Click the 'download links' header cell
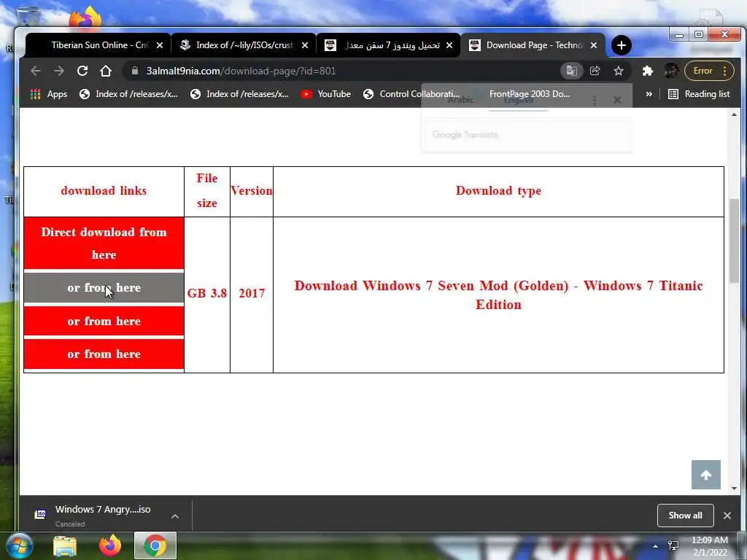Screen dimensions: 747x560 click(104, 191)
